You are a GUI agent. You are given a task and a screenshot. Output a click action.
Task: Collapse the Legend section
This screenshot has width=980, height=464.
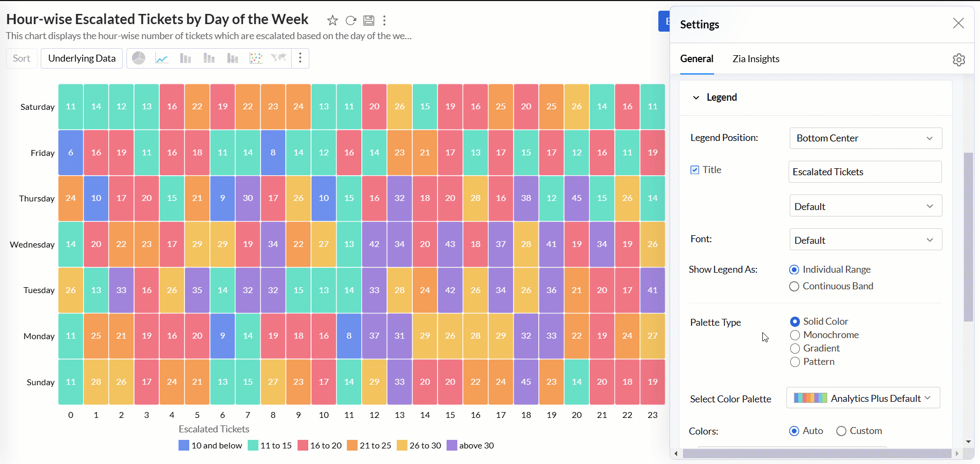[x=696, y=98]
